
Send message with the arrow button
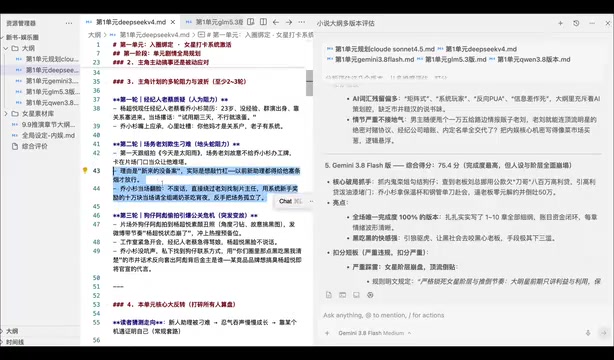(603, 333)
